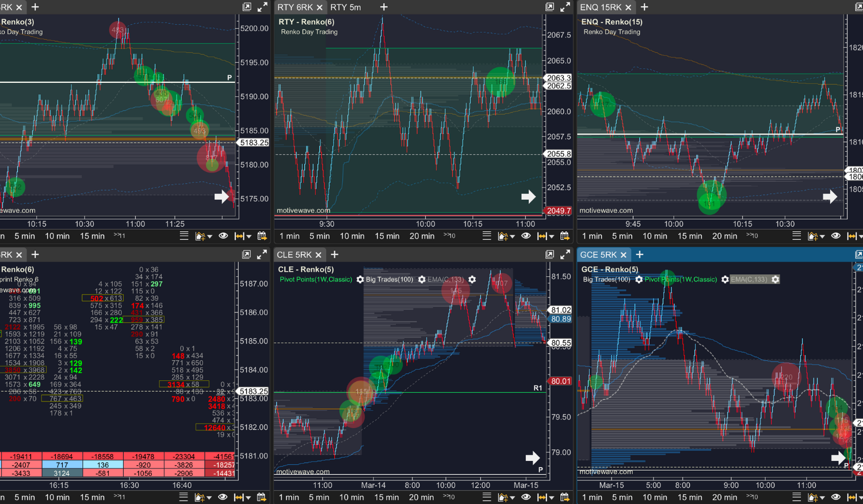The width and height of the screenshot is (863, 504).
Task: Set ENQ chart to 15 min bars
Action: pos(690,236)
